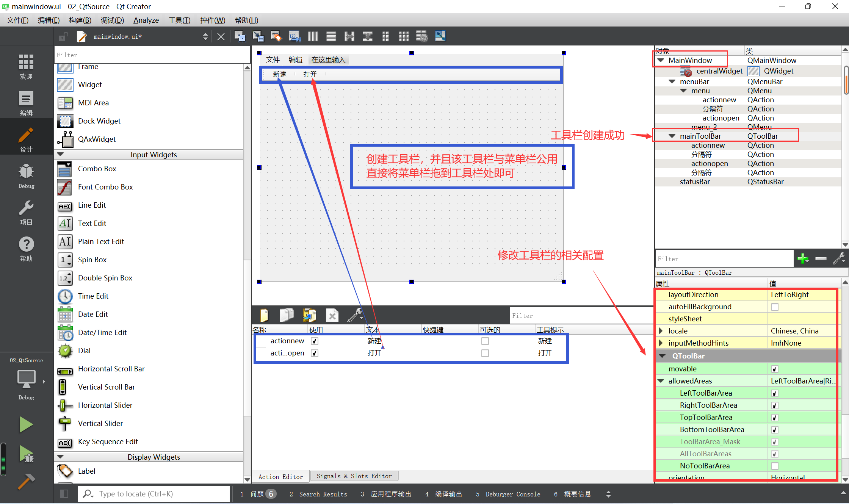Uncheck the TopToolBarArea checkbox
849x504 pixels.
[x=775, y=418]
